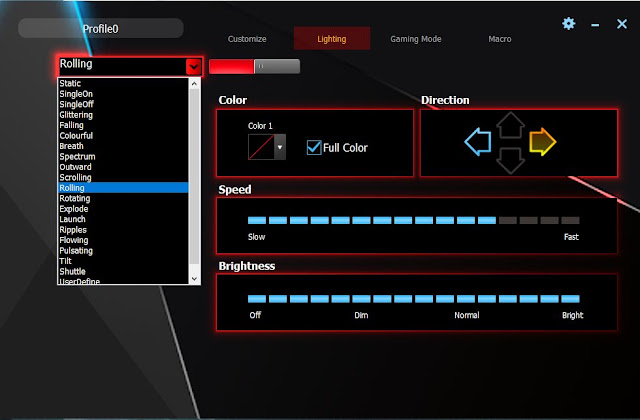
Task: Choose Falling lighting effect
Action: [x=123, y=125]
